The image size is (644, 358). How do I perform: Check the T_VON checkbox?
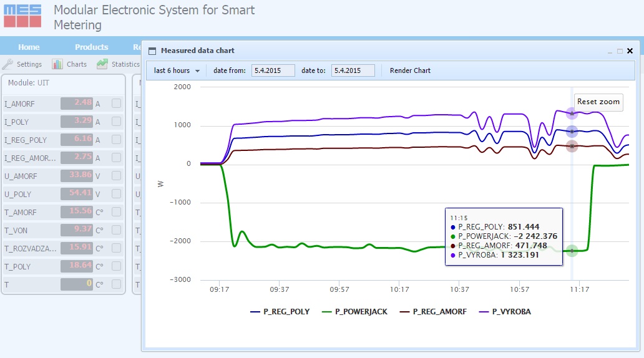116,230
